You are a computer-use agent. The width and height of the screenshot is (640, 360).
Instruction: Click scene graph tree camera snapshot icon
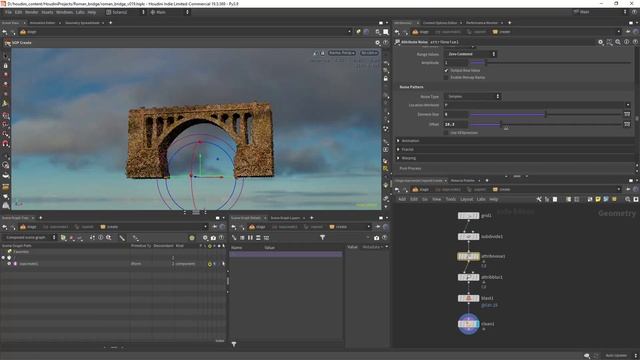point(213,238)
